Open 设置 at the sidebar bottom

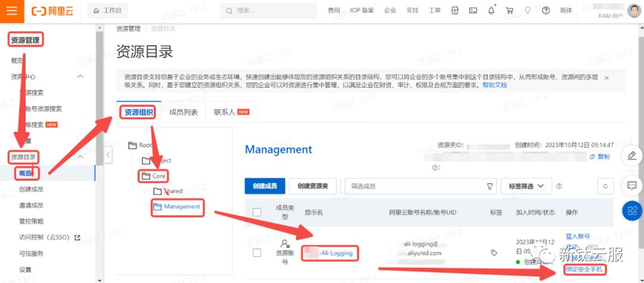click(25, 269)
